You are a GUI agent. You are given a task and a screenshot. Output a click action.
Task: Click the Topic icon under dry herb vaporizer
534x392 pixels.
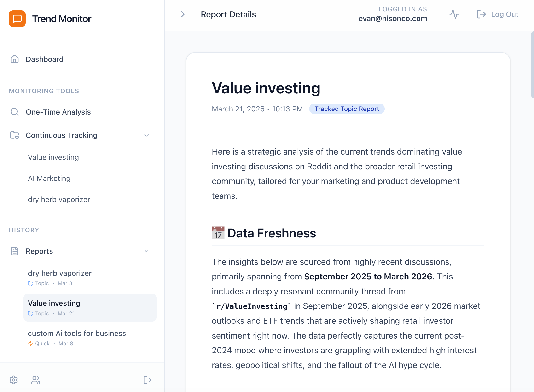tap(31, 283)
